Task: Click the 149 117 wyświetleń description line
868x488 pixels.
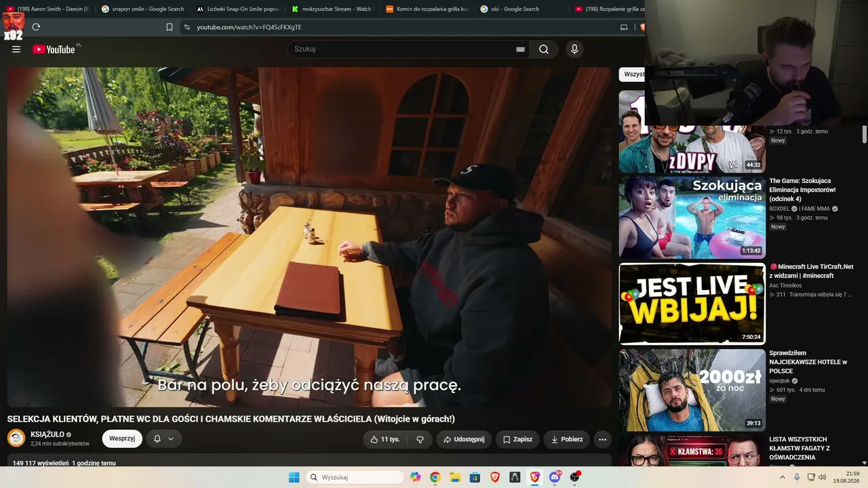Action: click(x=64, y=463)
